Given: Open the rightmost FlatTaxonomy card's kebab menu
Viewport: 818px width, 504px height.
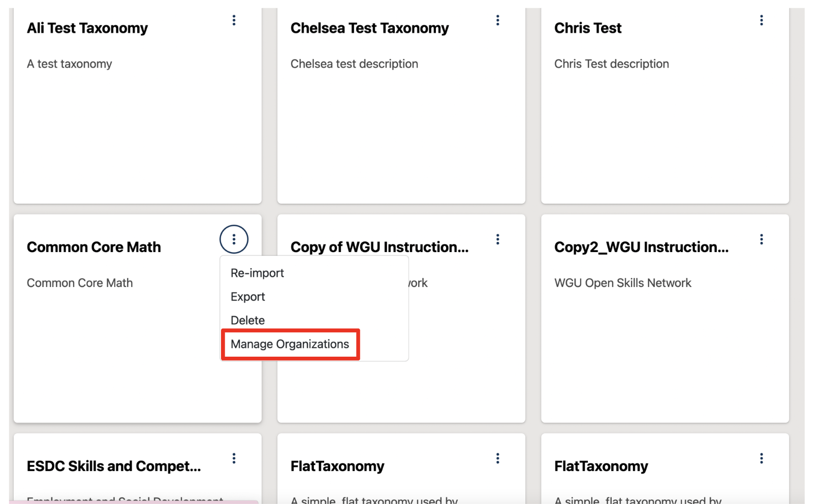Looking at the screenshot, I should tap(761, 458).
